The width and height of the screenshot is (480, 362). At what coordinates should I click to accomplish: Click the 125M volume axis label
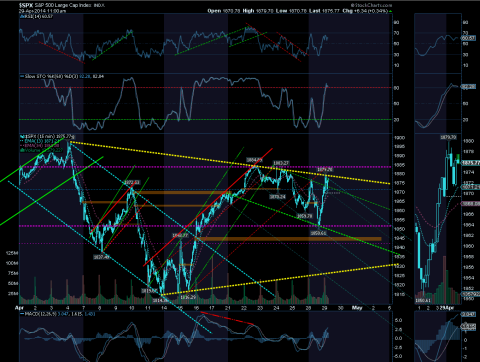pyautogui.click(x=12, y=253)
